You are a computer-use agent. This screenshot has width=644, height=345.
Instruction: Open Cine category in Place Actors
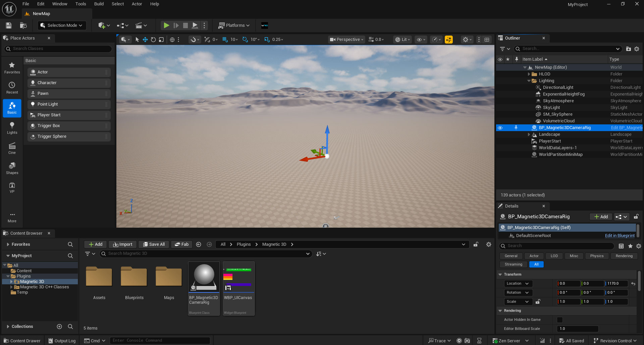tap(12, 148)
